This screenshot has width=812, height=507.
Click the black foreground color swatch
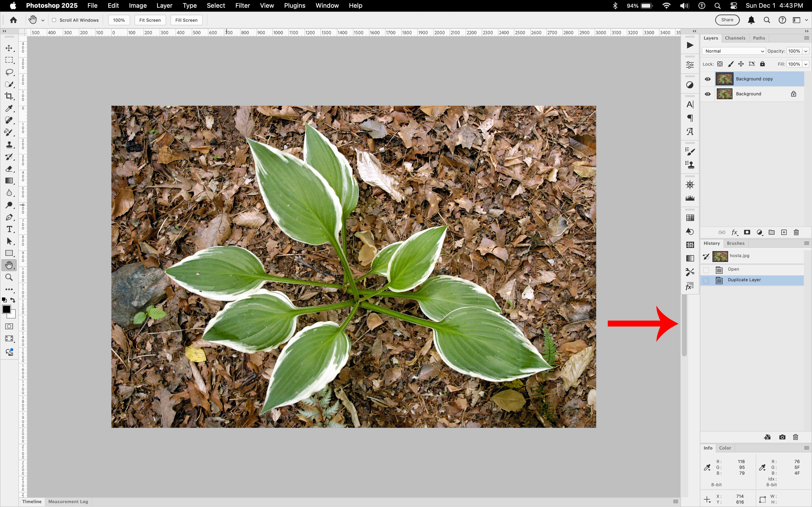[x=6, y=309]
